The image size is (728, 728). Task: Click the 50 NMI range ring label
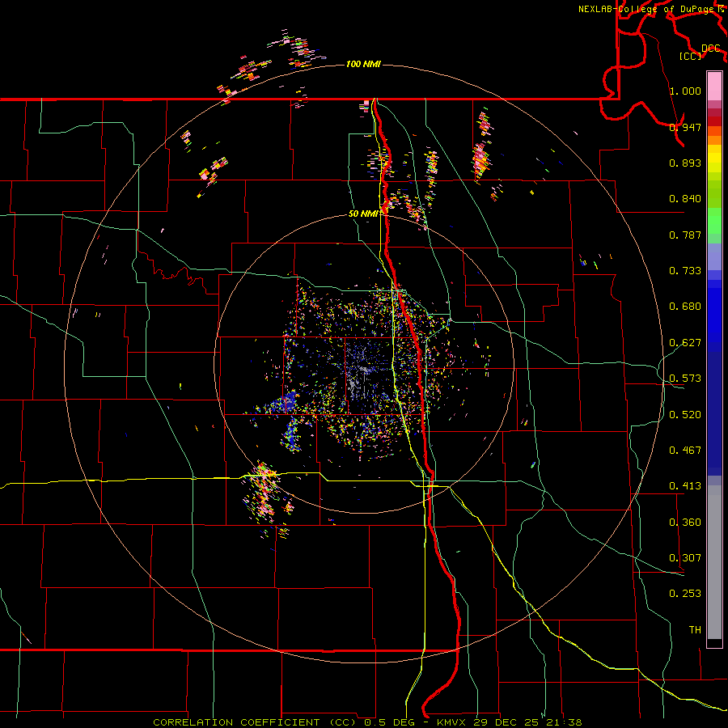(x=363, y=214)
